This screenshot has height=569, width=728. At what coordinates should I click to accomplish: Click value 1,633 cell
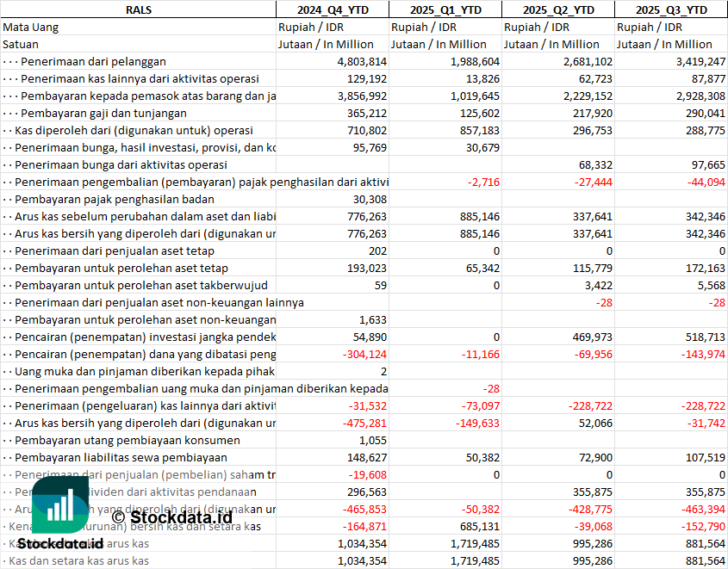[333, 319]
